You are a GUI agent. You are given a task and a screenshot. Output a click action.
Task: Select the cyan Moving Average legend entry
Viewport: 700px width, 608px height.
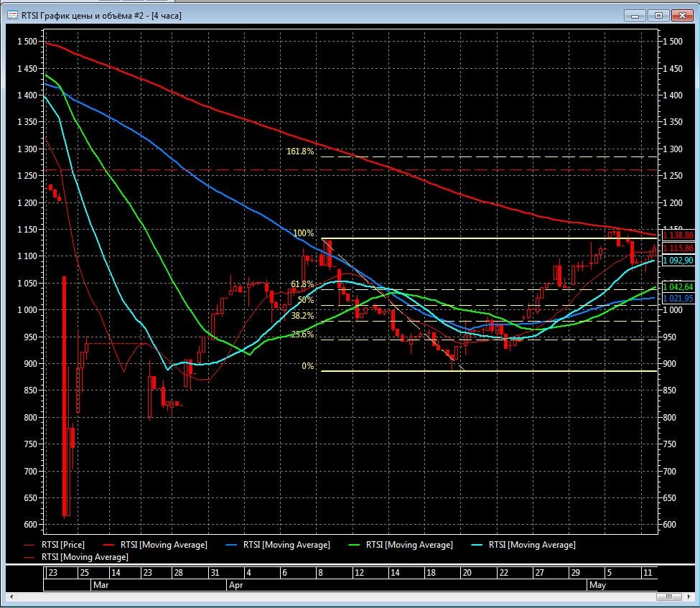point(531,545)
